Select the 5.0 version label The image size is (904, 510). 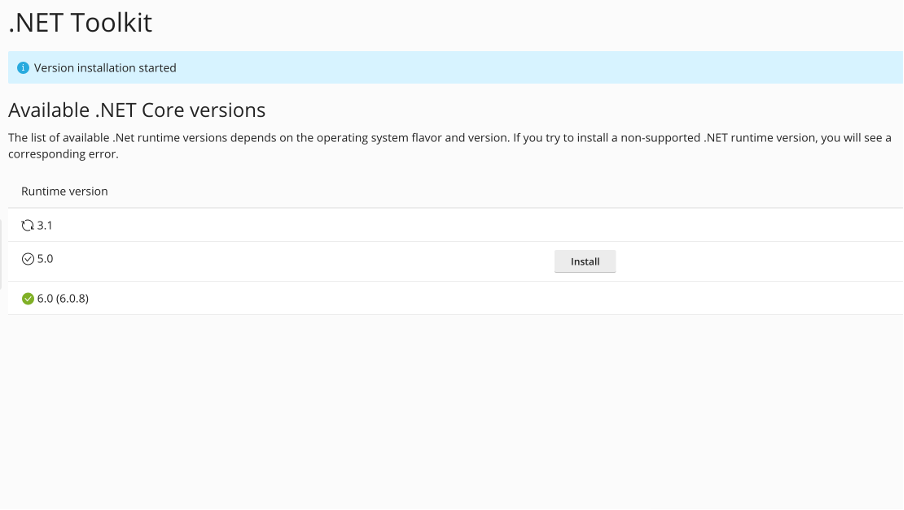pos(45,259)
